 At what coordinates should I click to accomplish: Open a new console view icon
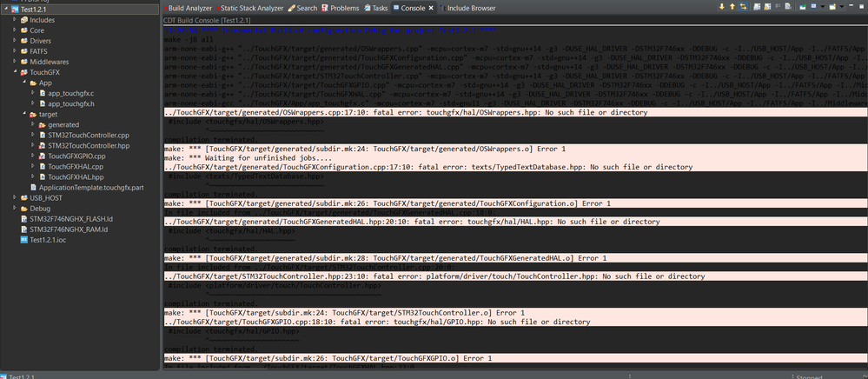(x=832, y=7)
